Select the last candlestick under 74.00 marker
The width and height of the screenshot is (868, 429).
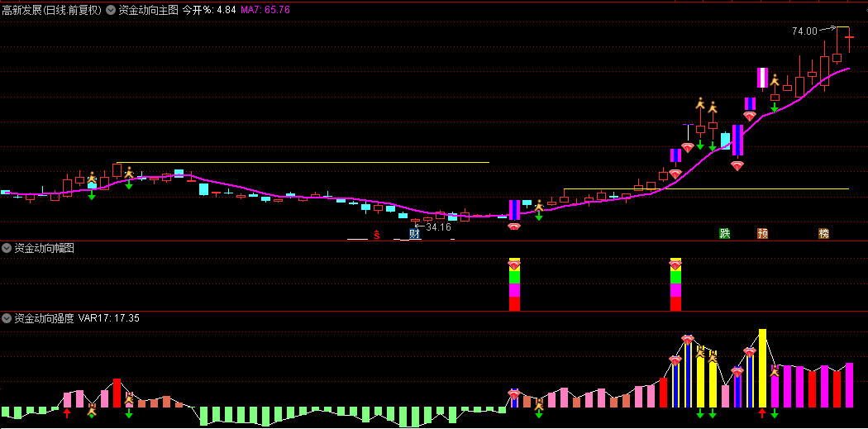pos(849,38)
